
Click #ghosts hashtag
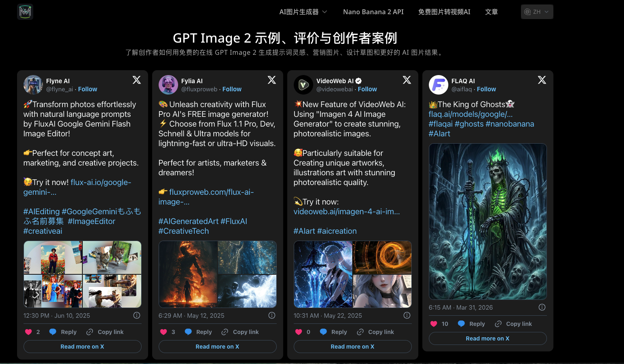469,124
